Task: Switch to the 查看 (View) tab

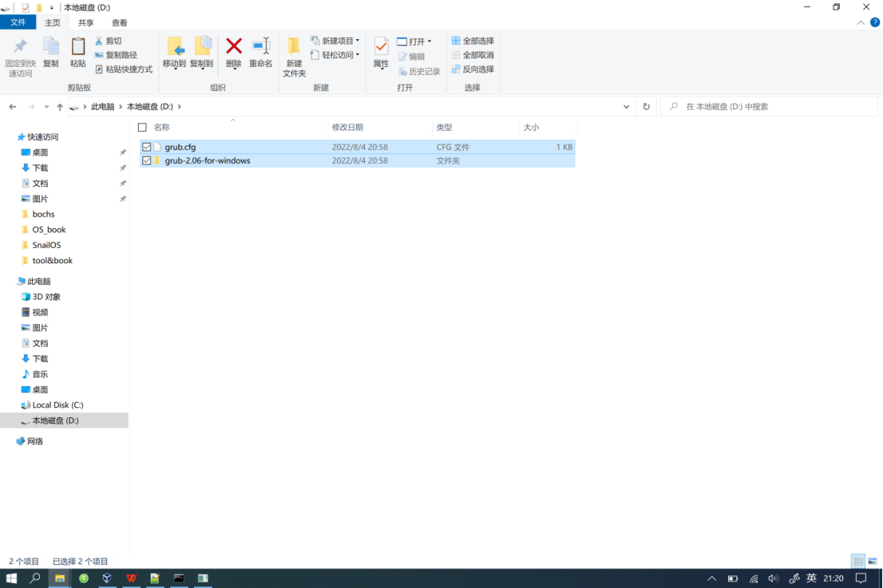Action: click(119, 22)
